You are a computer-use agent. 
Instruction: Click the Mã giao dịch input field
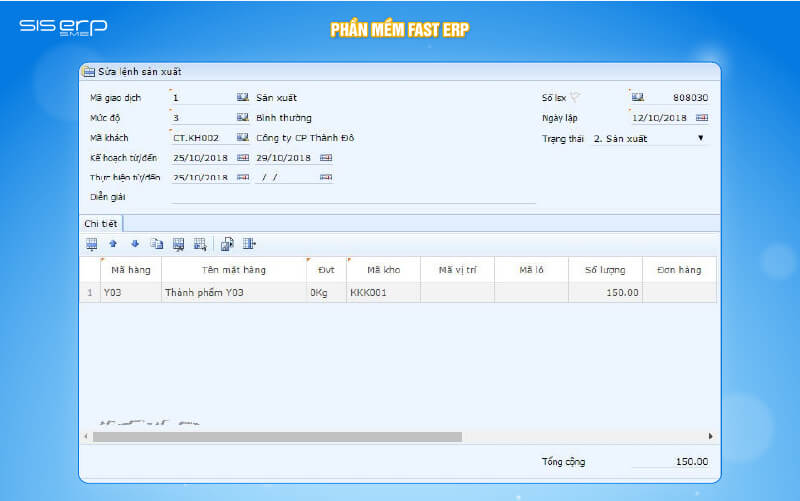point(204,97)
